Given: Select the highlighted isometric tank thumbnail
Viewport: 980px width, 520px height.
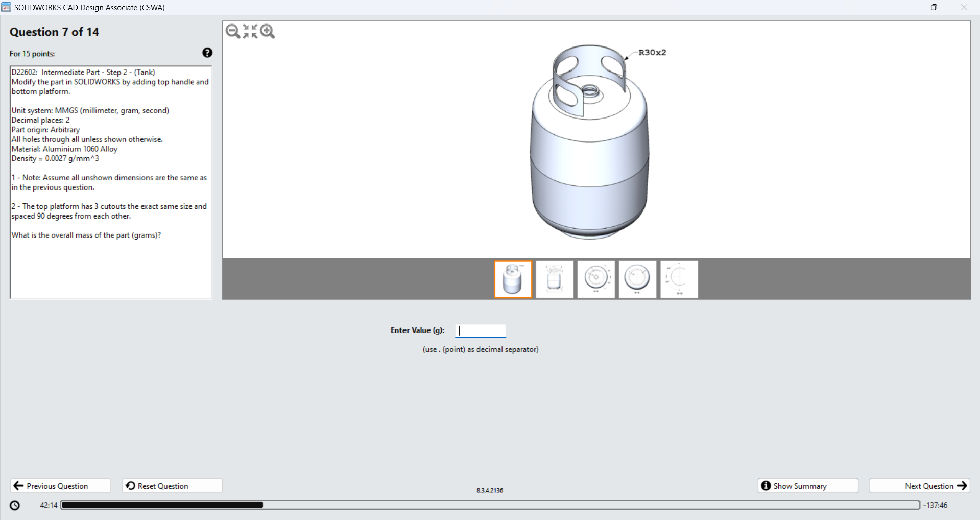Looking at the screenshot, I should click(513, 279).
